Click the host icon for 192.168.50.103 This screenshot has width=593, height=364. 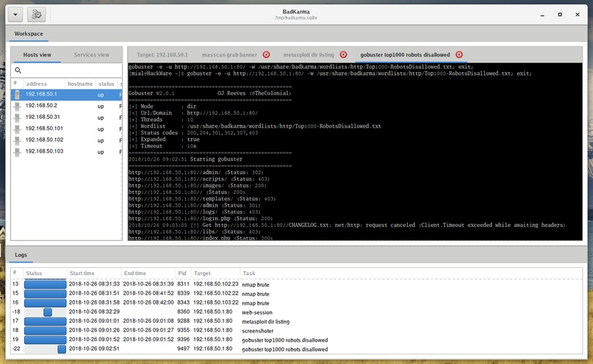click(18, 151)
